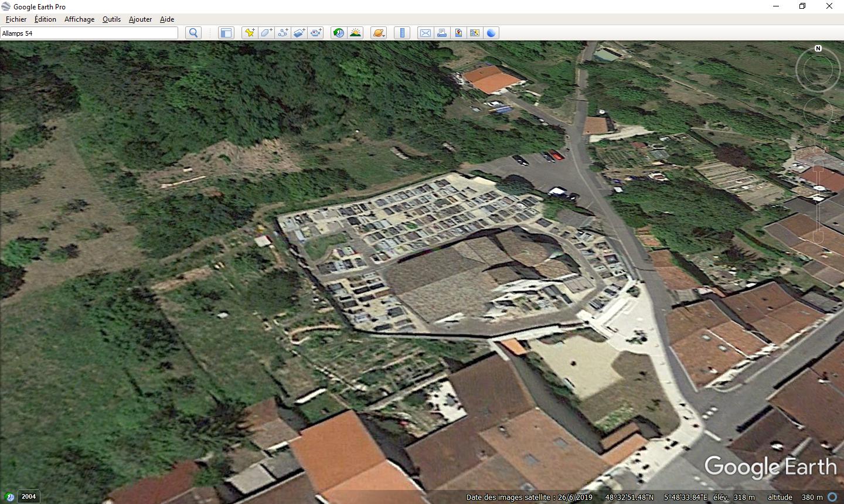This screenshot has height=504, width=844.
Task: Open the planet selector dropdown
Action: point(379,33)
